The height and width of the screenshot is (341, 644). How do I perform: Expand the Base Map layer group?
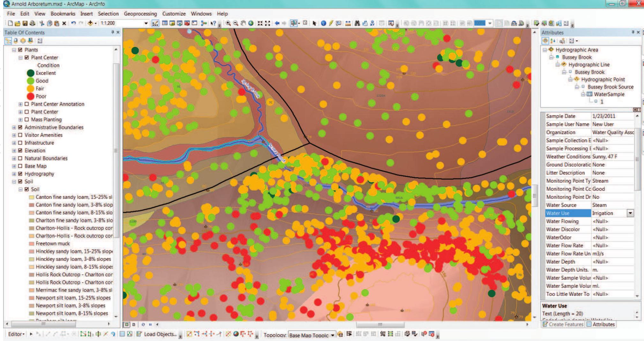coord(14,166)
